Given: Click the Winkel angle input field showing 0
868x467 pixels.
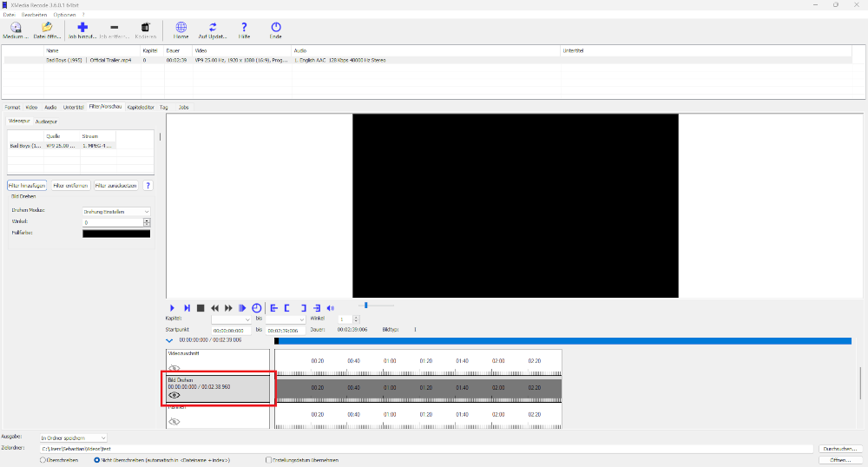Looking at the screenshot, I should 113,222.
